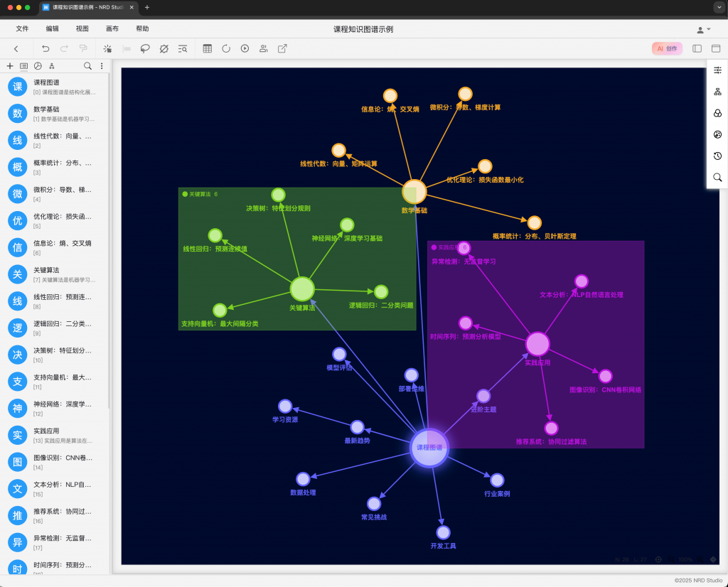
Task: Open the 画布 menu
Action: click(112, 29)
